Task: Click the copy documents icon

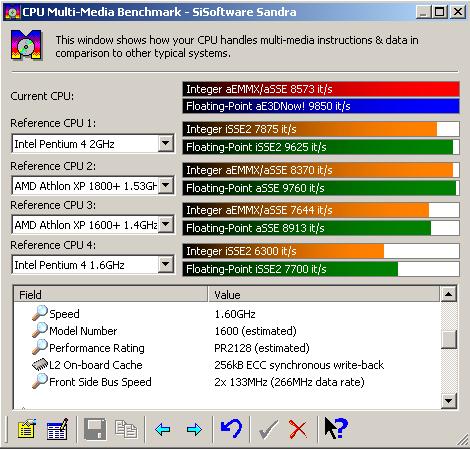Action: point(126,429)
